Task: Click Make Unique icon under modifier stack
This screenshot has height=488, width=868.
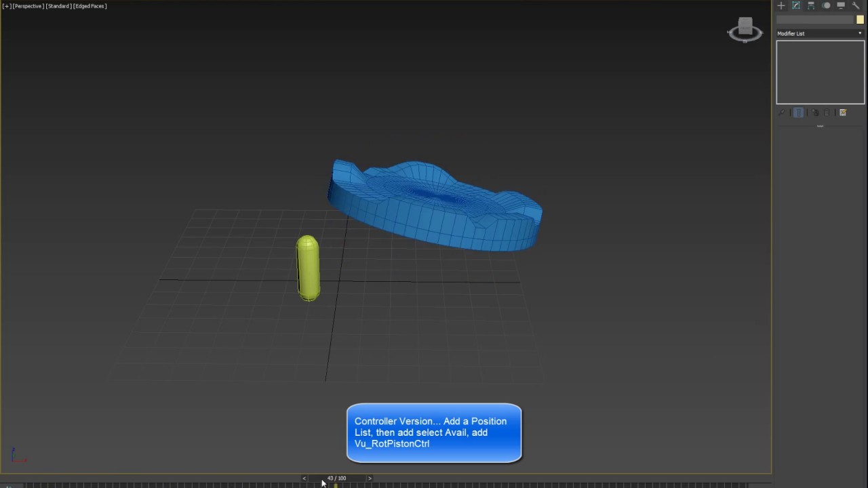Action: (x=816, y=113)
